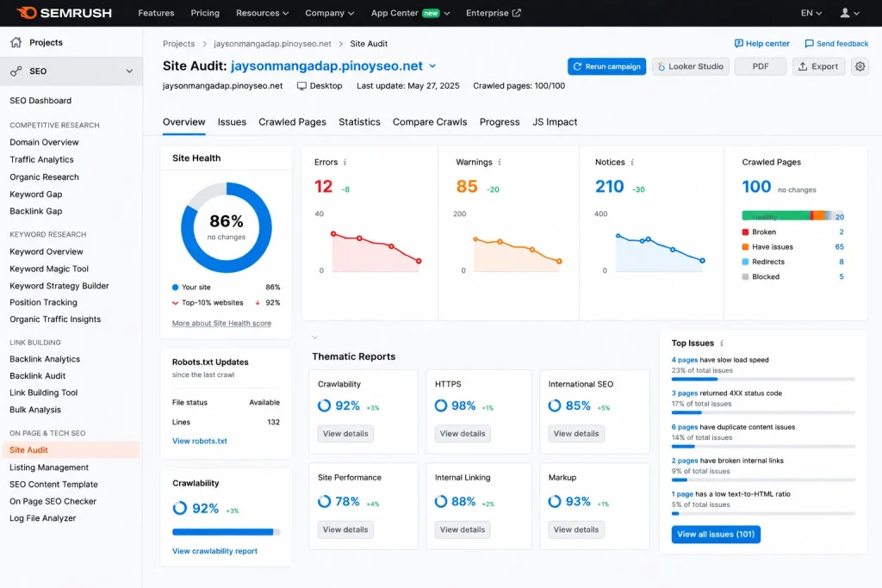Click the HTTPS score donut icon
Screen dimensions: 882x588
click(441, 405)
